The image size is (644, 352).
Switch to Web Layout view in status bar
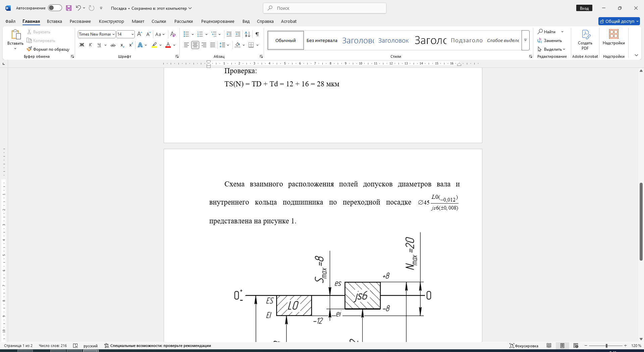576,346
